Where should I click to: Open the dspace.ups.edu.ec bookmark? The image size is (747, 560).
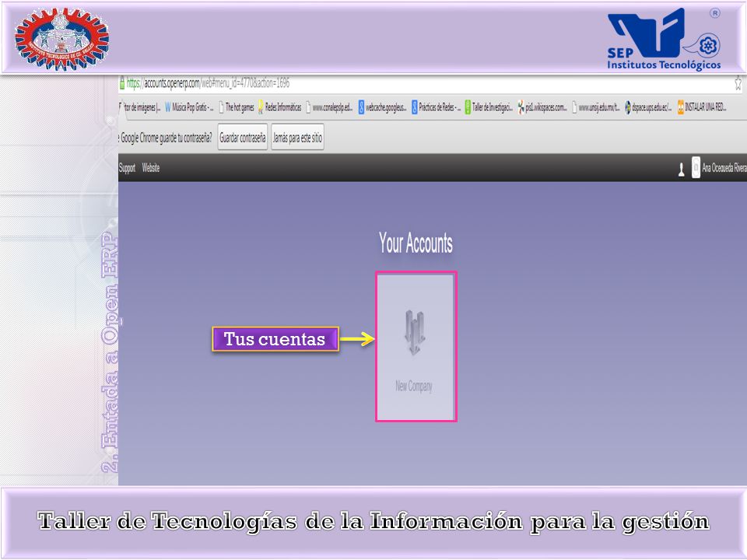coord(648,107)
